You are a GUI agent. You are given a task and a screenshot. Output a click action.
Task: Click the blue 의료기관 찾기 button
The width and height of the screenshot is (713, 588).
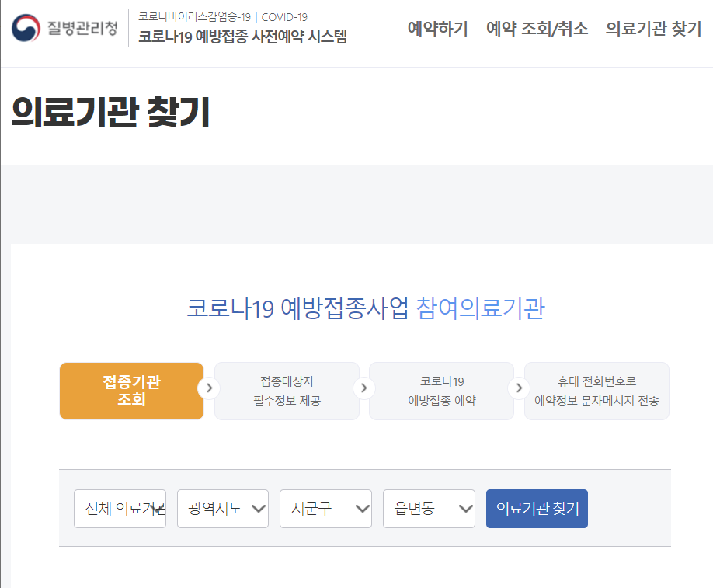tap(537, 509)
